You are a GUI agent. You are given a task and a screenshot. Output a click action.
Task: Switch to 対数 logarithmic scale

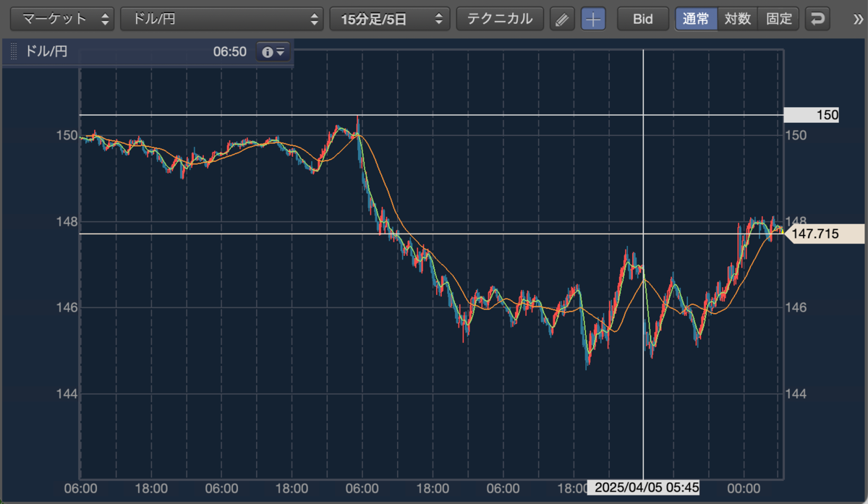pos(738,19)
